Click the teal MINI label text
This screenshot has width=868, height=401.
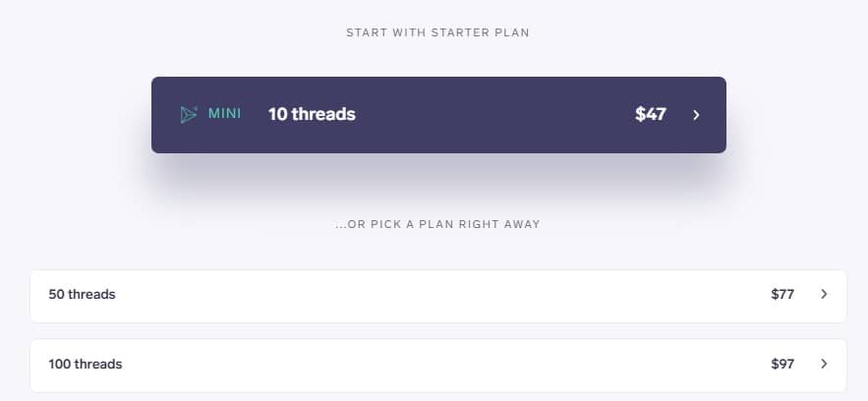coord(224,114)
